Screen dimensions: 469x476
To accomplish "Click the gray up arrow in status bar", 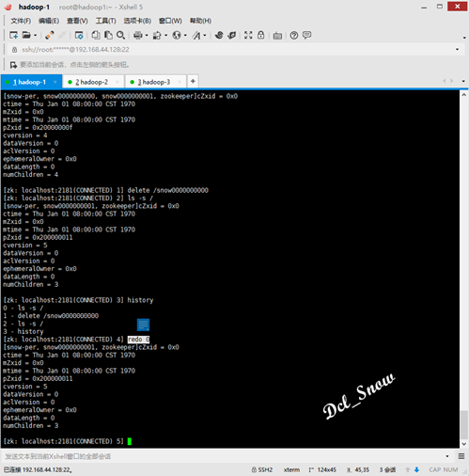I will pos(408,469).
